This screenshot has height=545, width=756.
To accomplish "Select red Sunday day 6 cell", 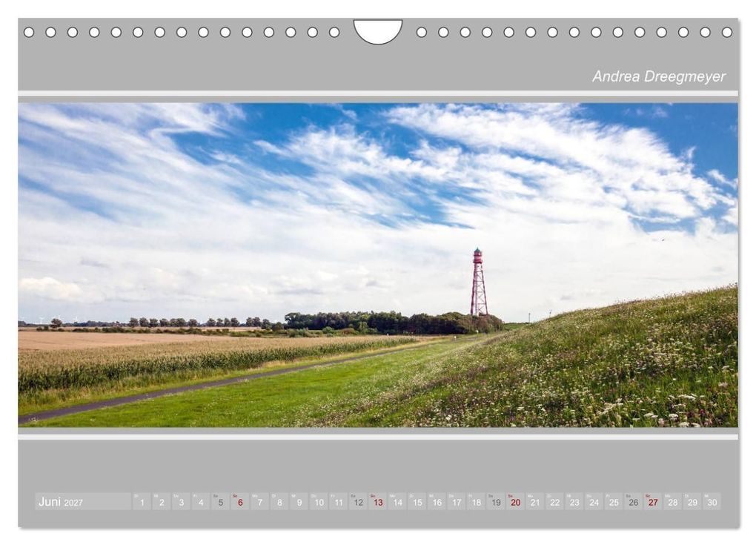I will [240, 501].
